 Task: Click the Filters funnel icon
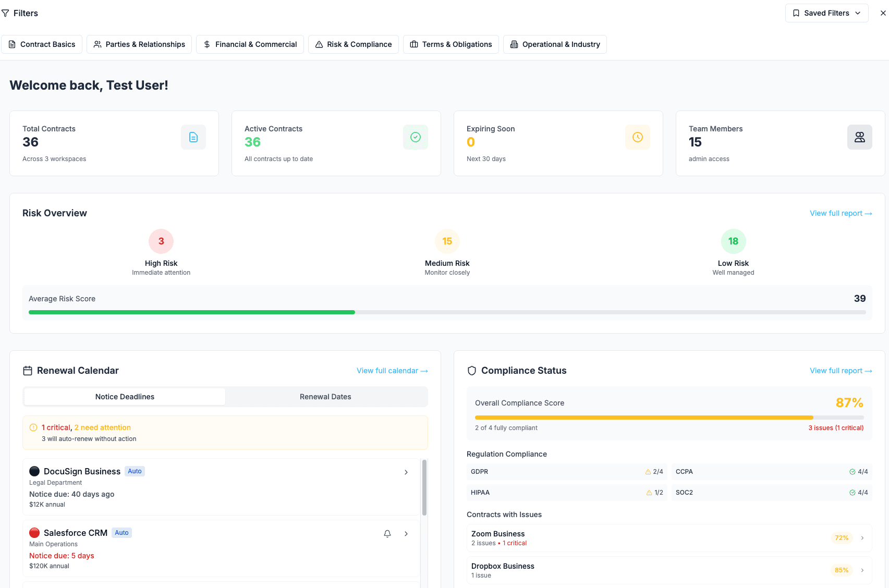coord(6,13)
